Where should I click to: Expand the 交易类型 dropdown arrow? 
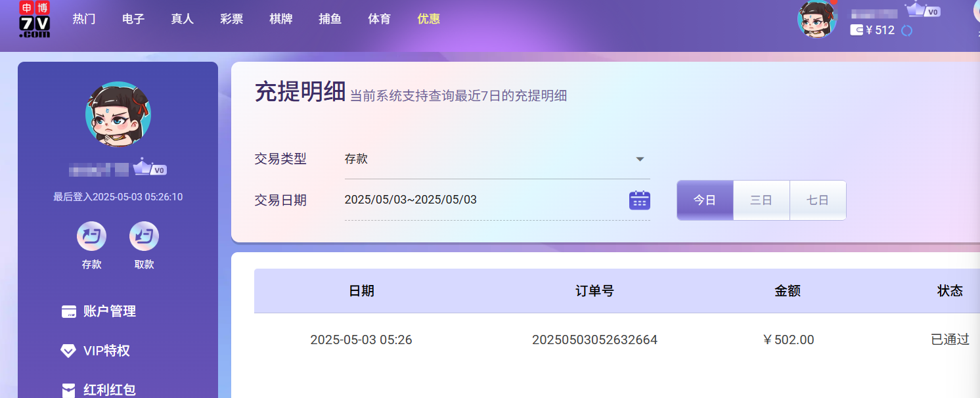640,159
